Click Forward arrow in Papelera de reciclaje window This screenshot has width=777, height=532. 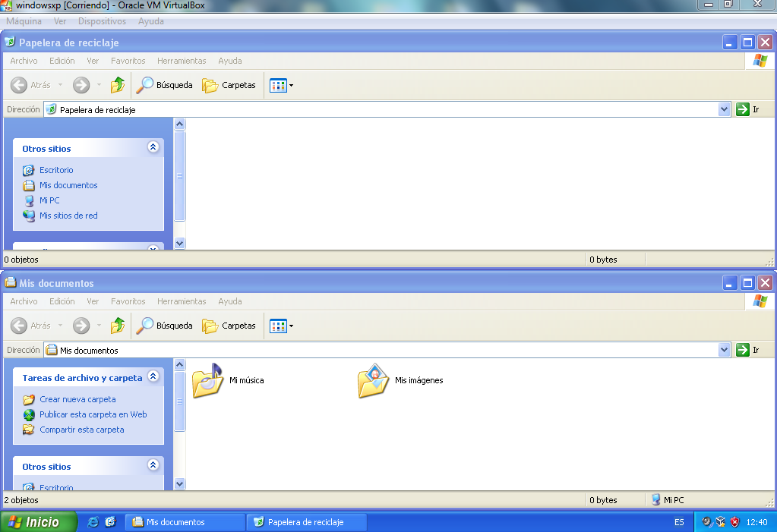click(x=81, y=85)
